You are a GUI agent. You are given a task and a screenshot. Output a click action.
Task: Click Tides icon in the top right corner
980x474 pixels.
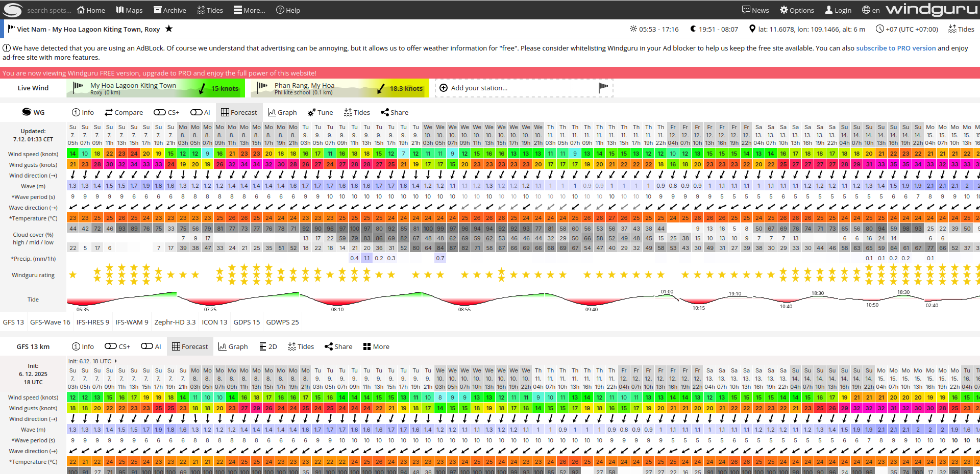(x=961, y=29)
